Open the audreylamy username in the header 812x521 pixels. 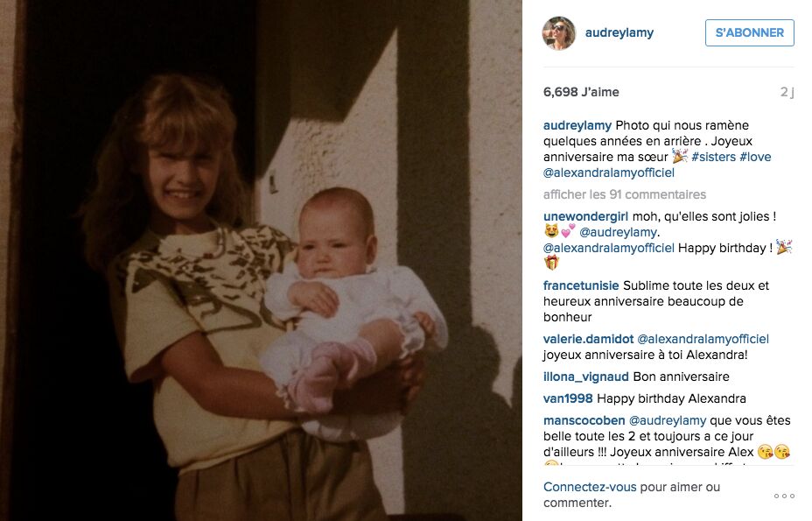pos(619,32)
